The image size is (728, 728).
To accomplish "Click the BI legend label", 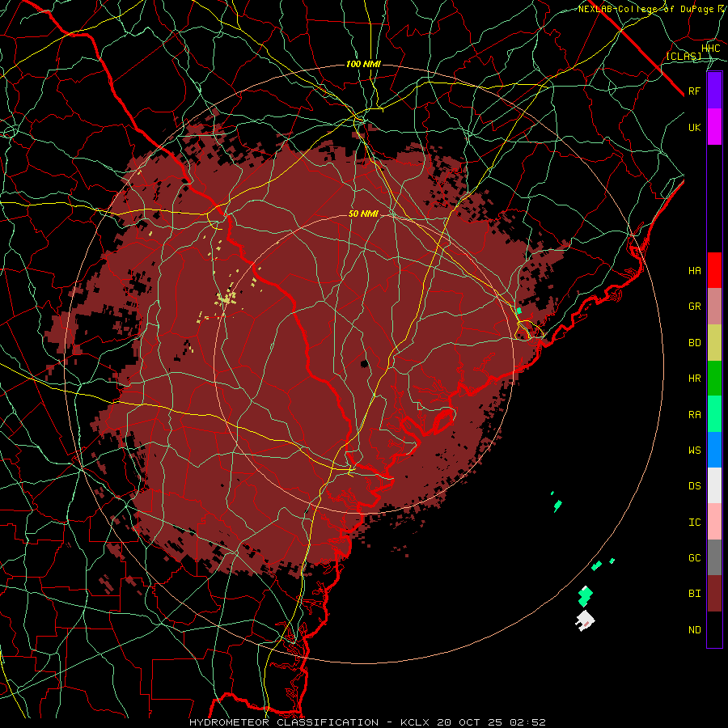I will (x=694, y=594).
